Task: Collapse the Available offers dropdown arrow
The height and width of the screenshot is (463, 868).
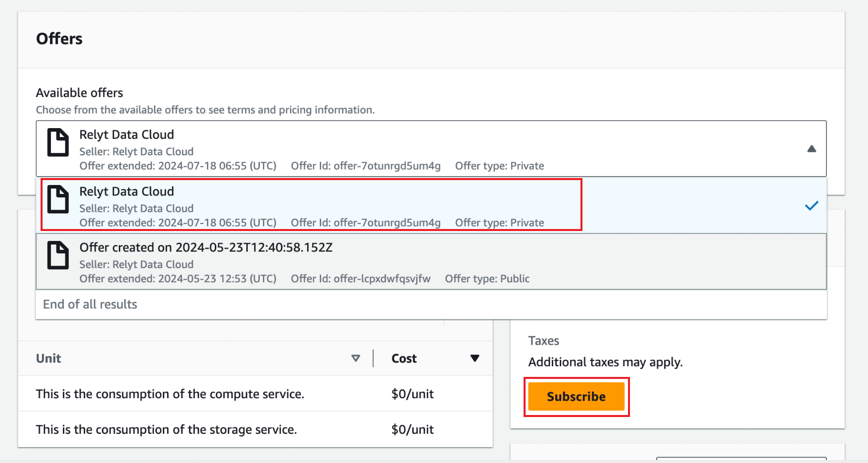Action: coord(812,149)
